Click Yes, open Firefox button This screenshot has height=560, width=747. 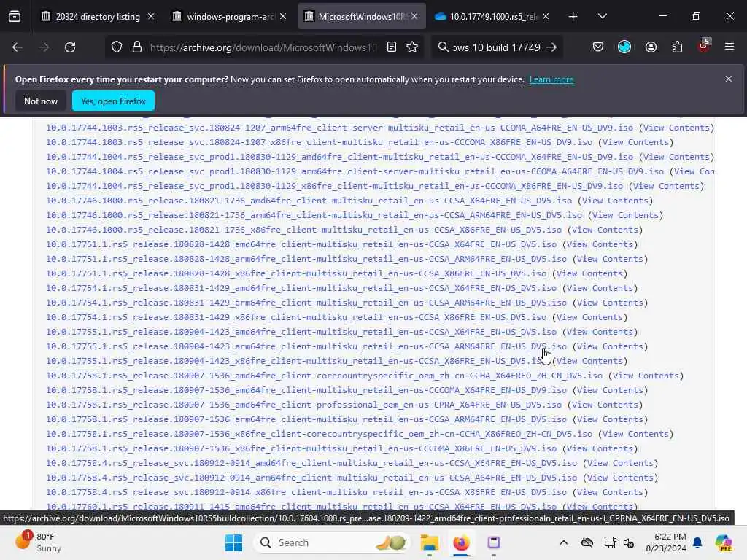tap(113, 101)
